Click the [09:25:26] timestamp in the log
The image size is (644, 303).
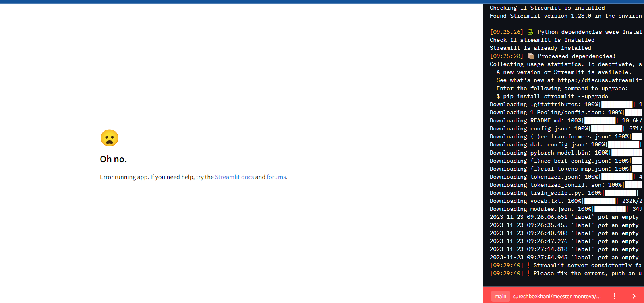(x=507, y=32)
